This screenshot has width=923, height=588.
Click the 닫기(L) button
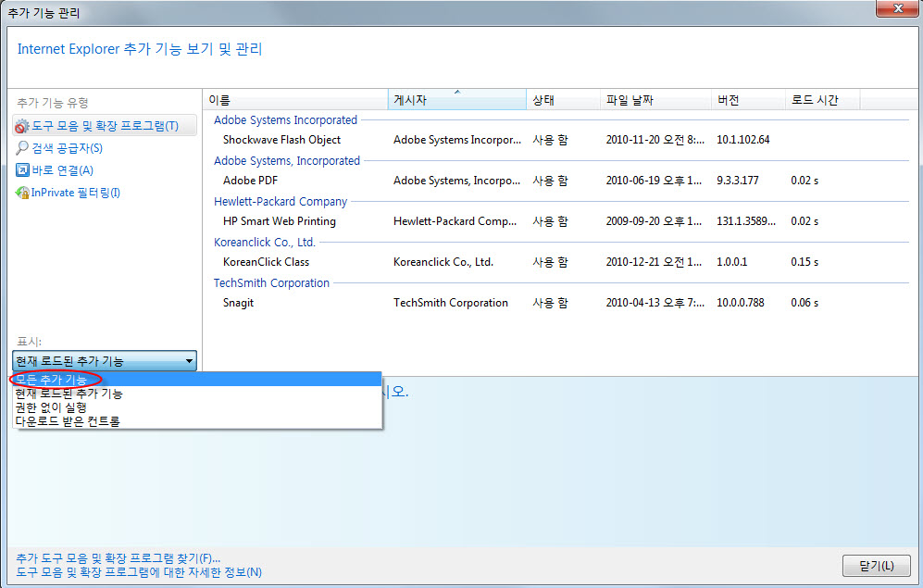[877, 566]
